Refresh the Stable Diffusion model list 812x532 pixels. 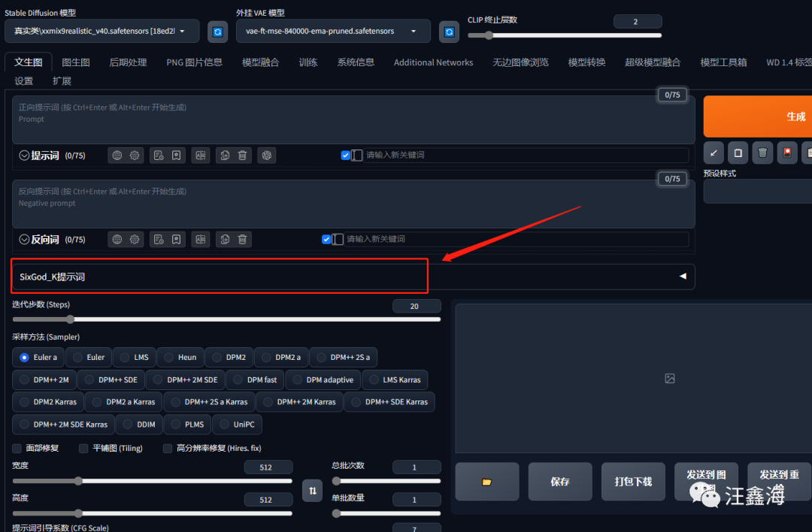point(218,32)
